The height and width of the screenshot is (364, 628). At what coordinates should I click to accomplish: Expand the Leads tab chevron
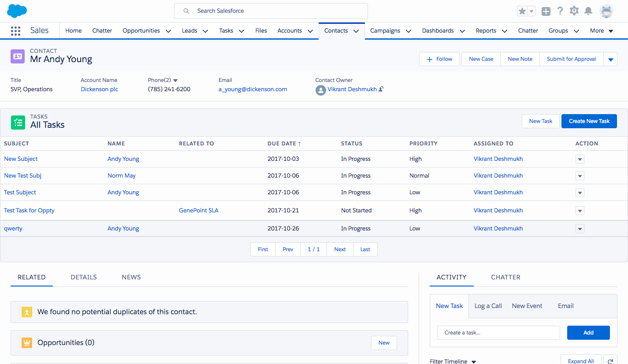[x=205, y=31]
